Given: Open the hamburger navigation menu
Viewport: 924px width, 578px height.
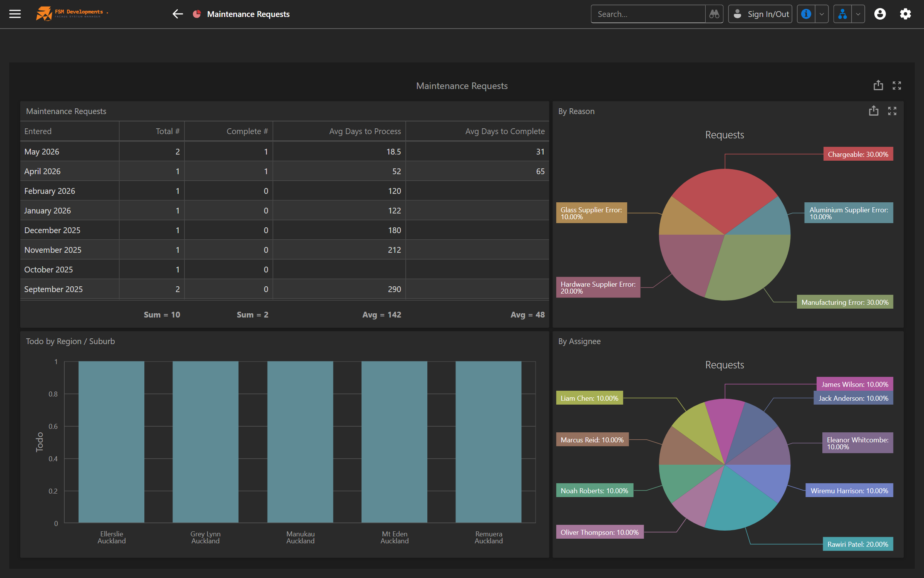Looking at the screenshot, I should coord(15,14).
